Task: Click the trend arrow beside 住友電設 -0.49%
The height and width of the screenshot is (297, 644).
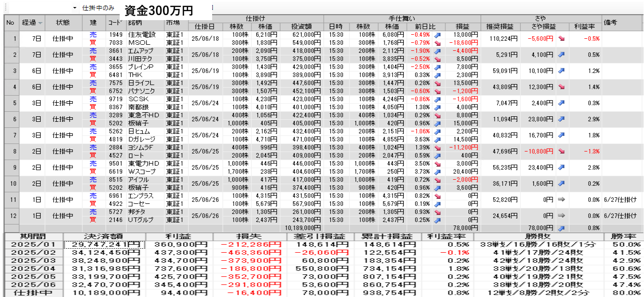Action: [x=437, y=35]
